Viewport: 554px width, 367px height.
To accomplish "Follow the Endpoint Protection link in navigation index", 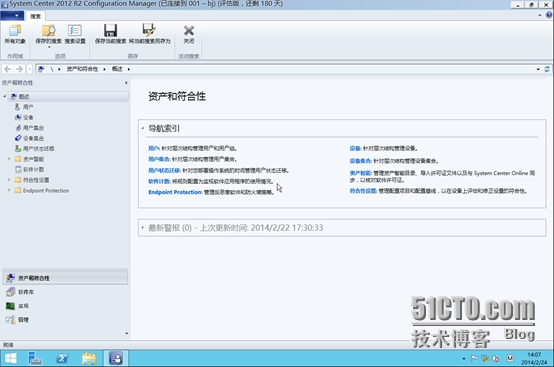I will click(175, 192).
